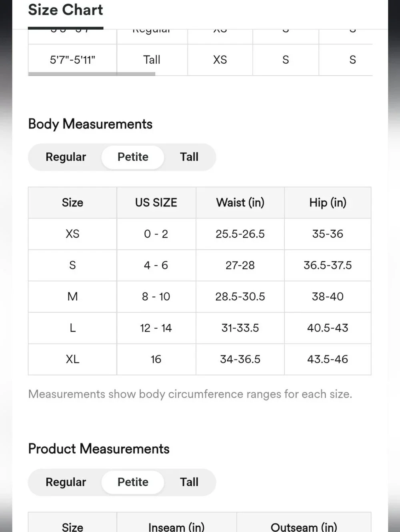Click the Inseam (in) column header

tap(176, 527)
